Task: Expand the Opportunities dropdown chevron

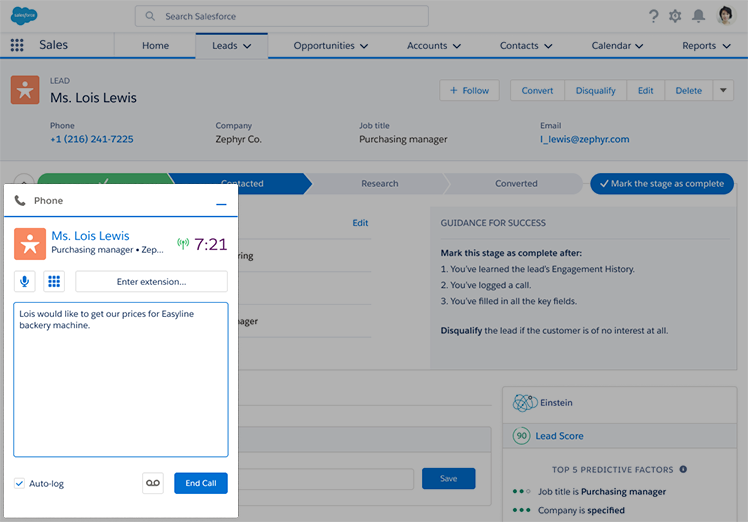Action: point(364,46)
